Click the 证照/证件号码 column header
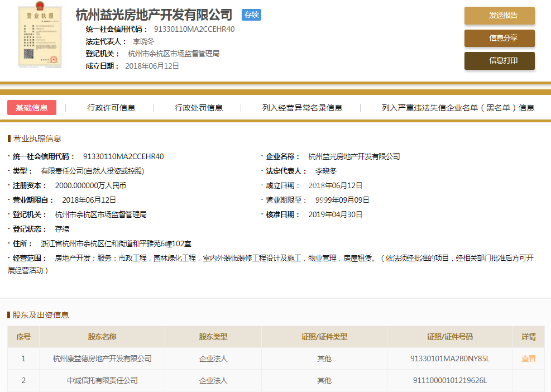 click(x=450, y=337)
